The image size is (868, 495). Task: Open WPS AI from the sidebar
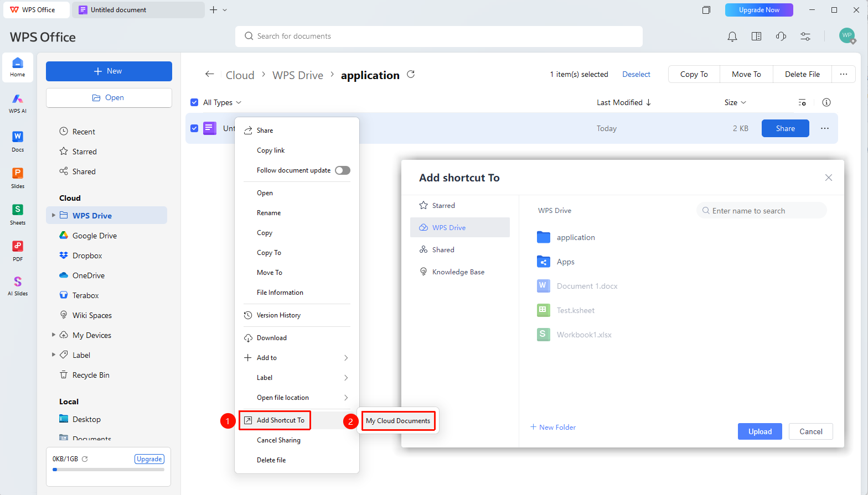(18, 103)
